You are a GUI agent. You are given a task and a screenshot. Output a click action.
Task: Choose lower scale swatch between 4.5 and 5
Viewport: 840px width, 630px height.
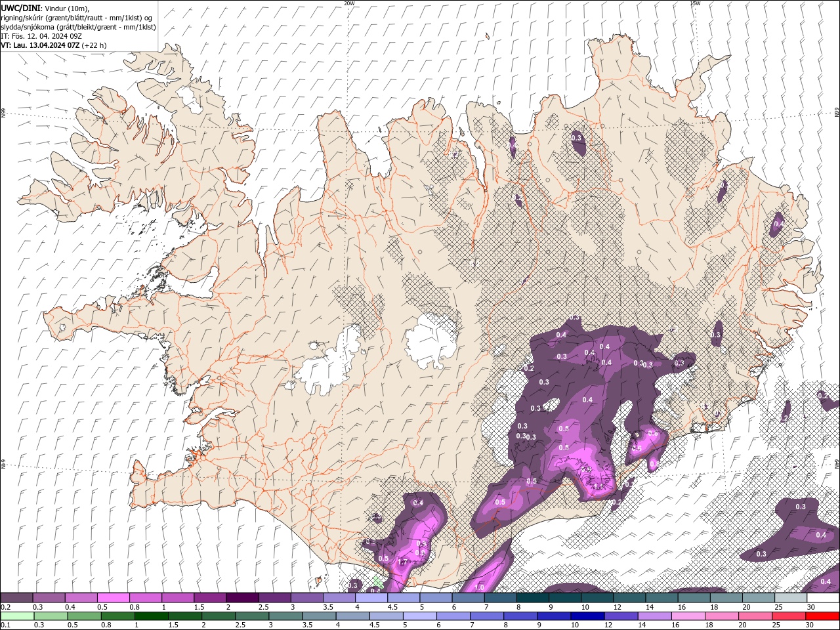[387, 616]
